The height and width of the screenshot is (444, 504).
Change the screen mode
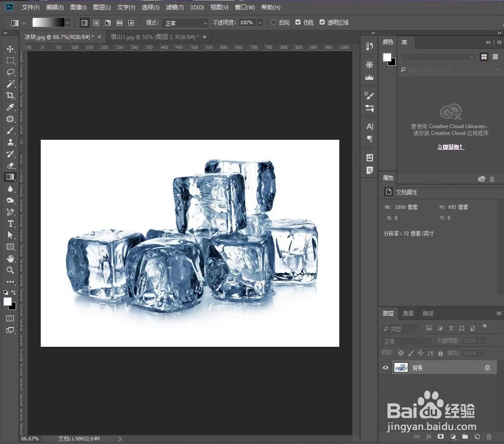coord(10,330)
